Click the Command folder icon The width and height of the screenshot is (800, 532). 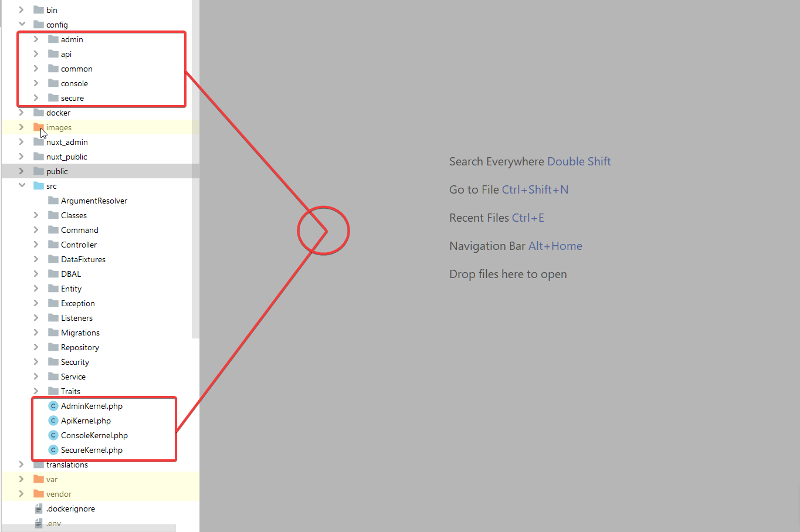tap(53, 230)
